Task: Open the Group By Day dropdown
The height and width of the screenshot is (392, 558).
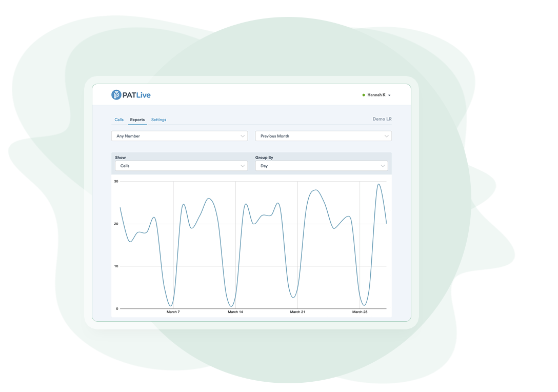Action: point(322,166)
